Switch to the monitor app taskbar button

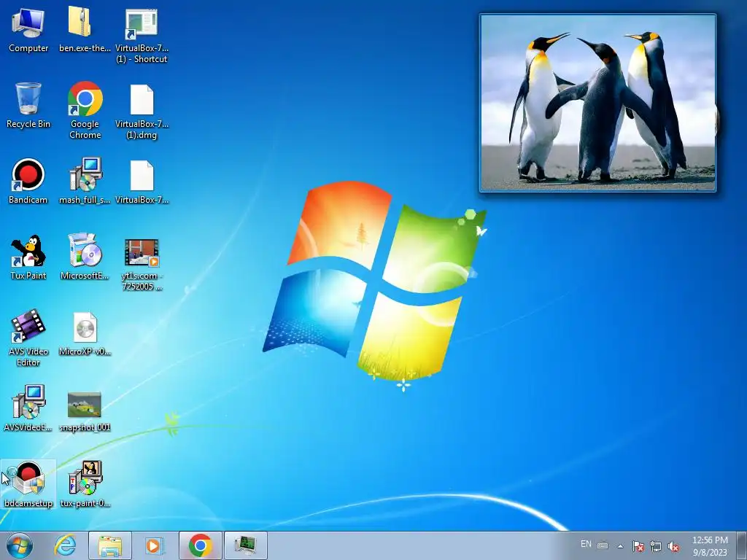point(246,545)
